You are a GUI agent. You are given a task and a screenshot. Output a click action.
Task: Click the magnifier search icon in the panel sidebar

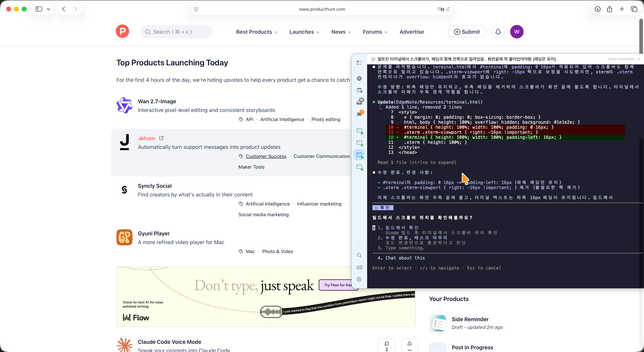pos(359,255)
